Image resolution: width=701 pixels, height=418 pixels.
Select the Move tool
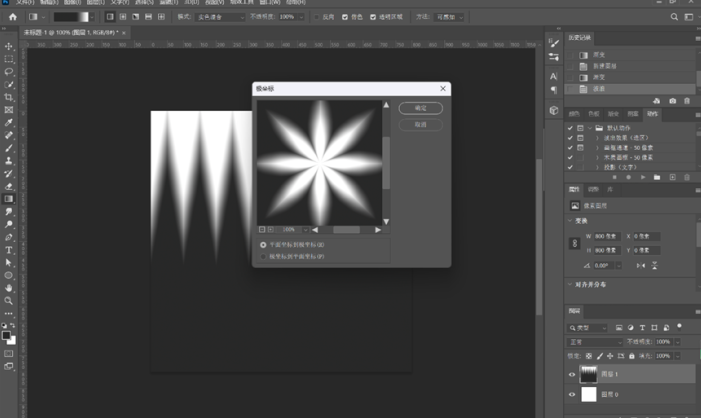click(9, 46)
